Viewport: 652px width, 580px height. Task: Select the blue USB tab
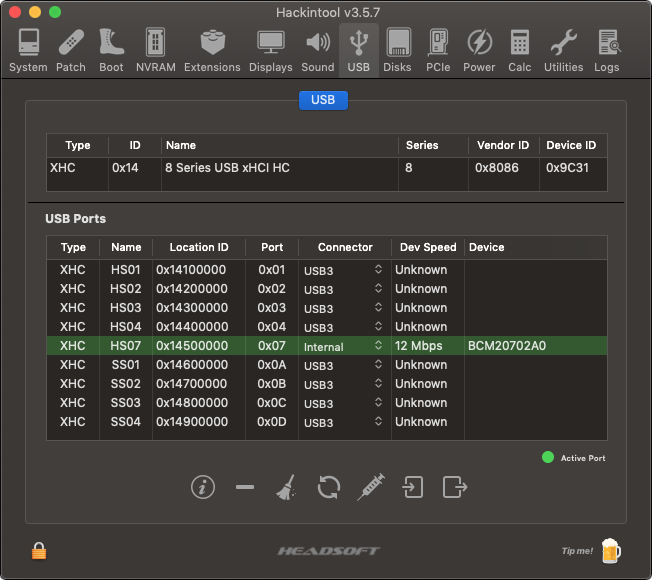pos(323,100)
